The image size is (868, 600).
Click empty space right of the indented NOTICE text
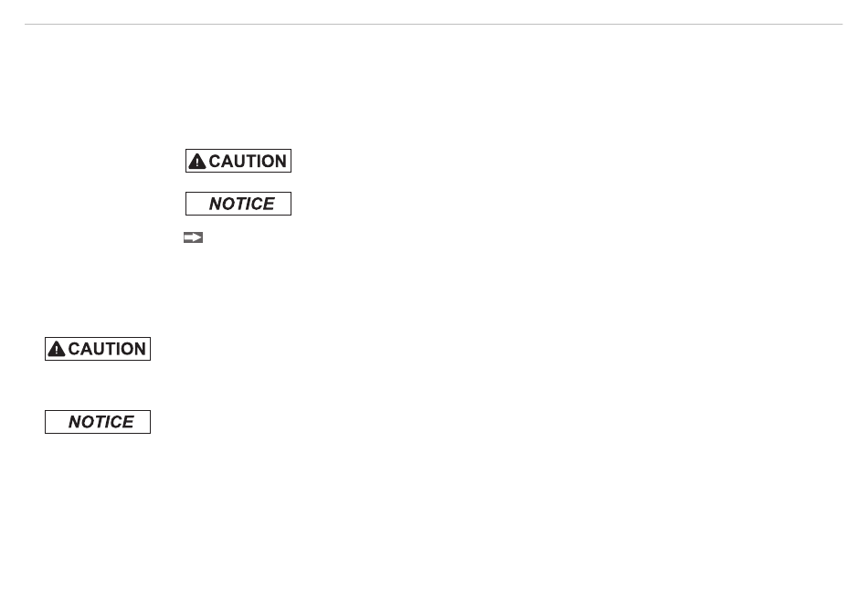point(282,204)
